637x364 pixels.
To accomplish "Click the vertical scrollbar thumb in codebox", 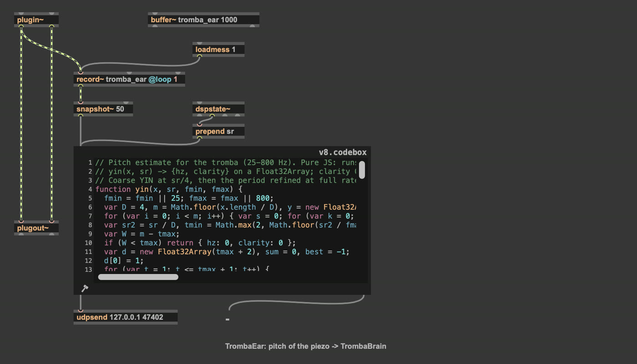I will pos(362,170).
